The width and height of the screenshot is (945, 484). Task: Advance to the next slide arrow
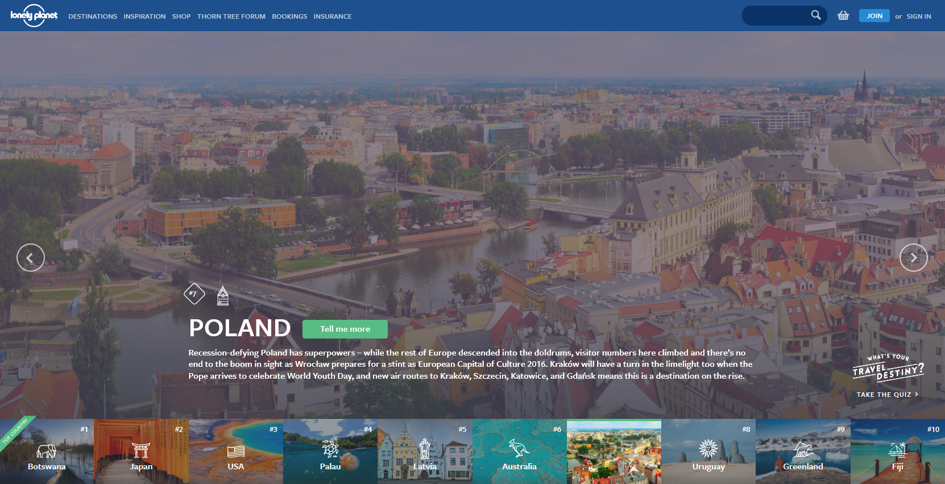(x=913, y=258)
